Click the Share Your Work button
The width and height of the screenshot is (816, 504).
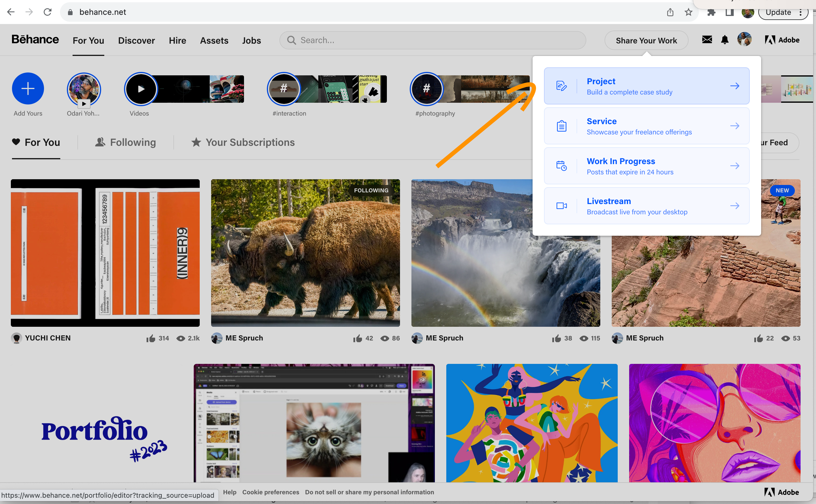tap(646, 40)
